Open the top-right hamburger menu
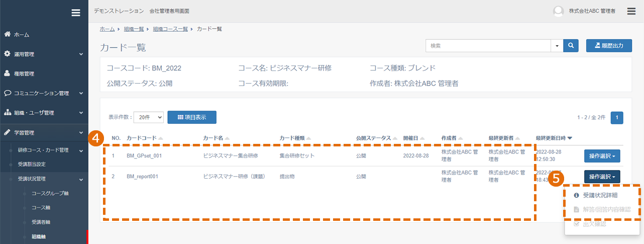The width and height of the screenshot is (644, 244). pos(632,11)
